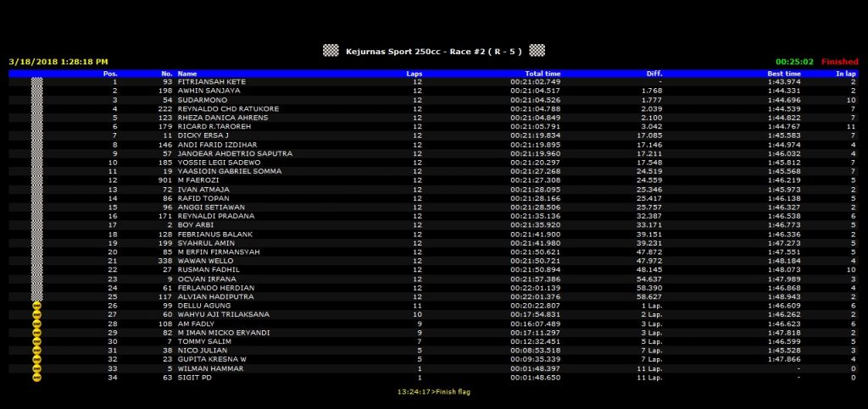Click the yellow status icon beside Dellu Agung
This screenshot has height=409, width=868.
click(36, 306)
